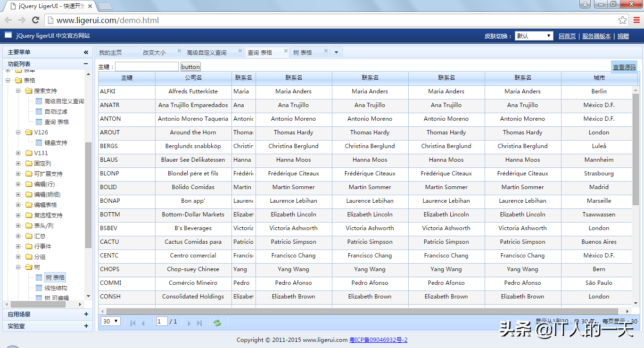The height and width of the screenshot is (348, 644).
Task: Open the 回首页 link in header
Action: click(567, 36)
